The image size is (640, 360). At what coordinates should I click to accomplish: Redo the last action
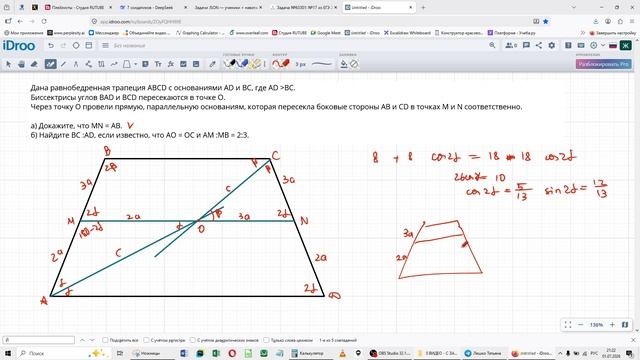(x=63, y=45)
